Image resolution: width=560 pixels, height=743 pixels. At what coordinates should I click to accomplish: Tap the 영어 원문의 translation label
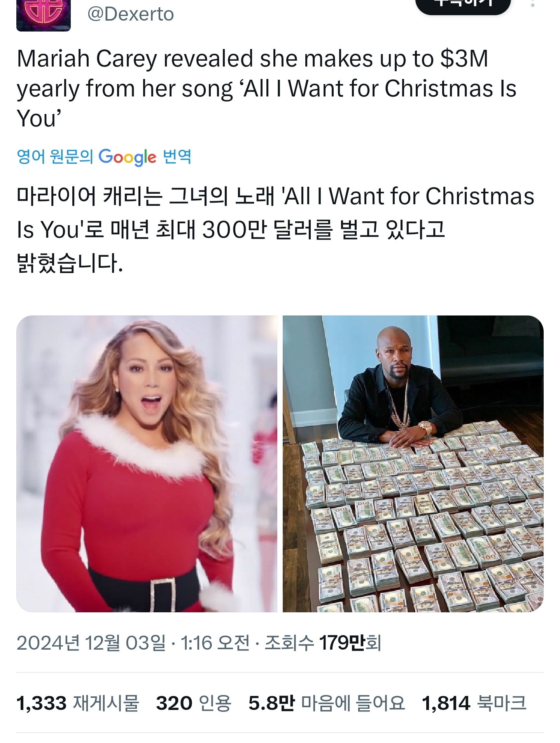(55, 156)
